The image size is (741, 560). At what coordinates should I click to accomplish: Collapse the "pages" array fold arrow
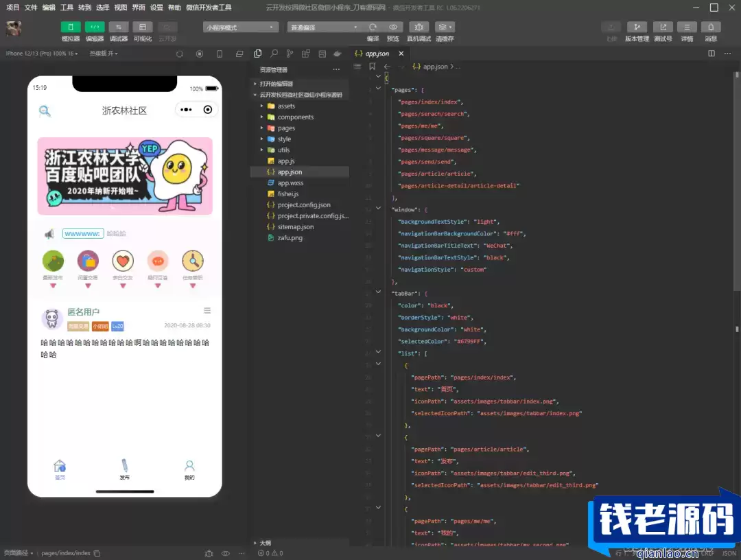pos(378,88)
